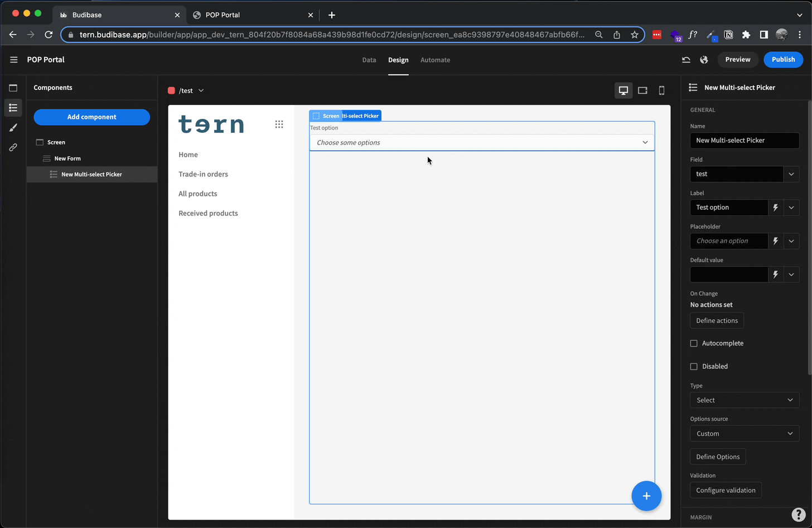Select the Components list icon in sidebar
The height and width of the screenshot is (528, 812).
(x=13, y=108)
